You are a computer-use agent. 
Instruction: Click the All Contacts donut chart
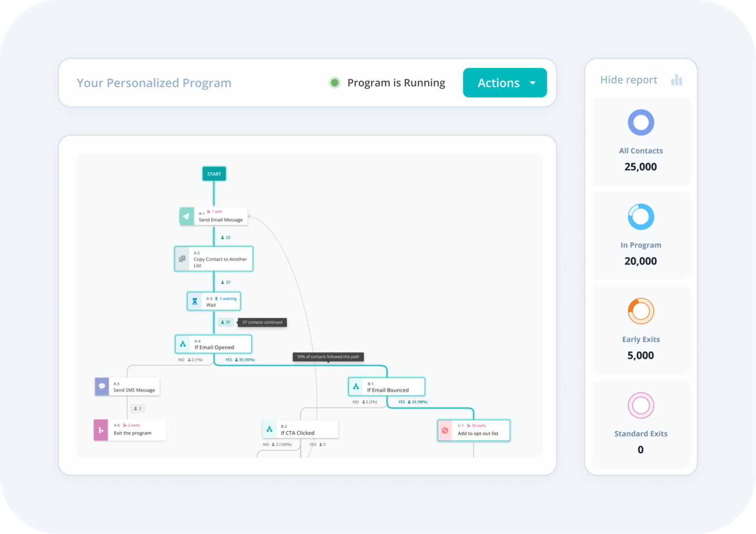[x=640, y=122]
